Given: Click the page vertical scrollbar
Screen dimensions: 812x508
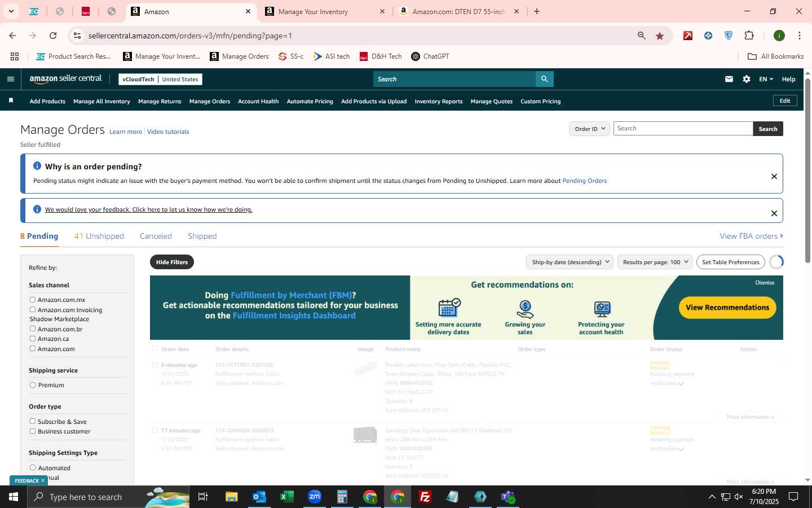Looking at the screenshot, I should tap(807, 169).
